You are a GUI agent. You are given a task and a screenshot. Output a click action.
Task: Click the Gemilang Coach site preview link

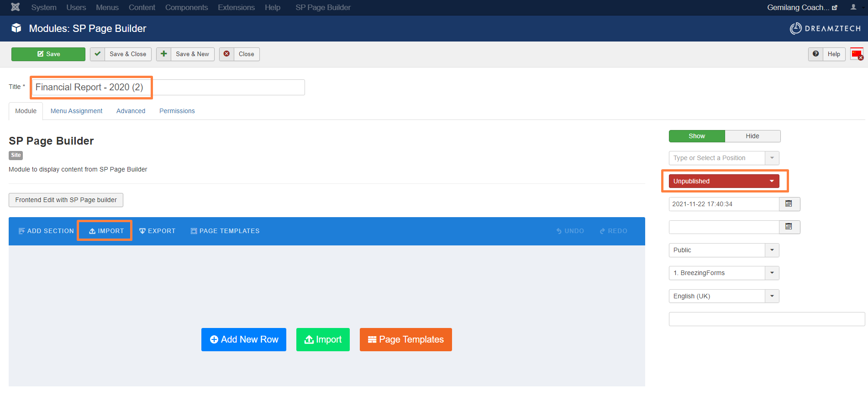[x=802, y=7]
